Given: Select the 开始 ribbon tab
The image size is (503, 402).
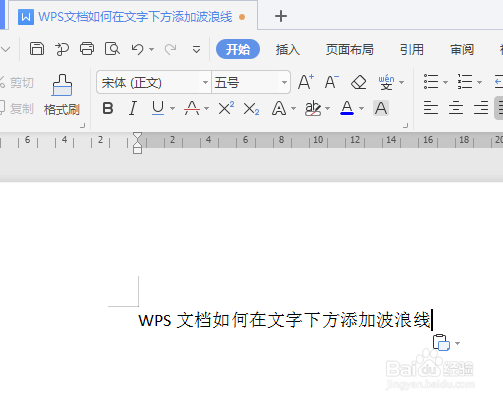Looking at the screenshot, I should pyautogui.click(x=238, y=49).
